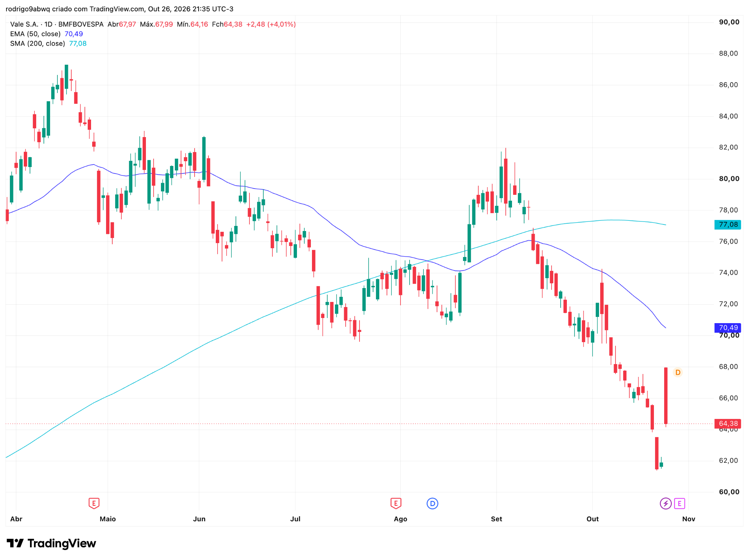Click the BMFBOVESPA exchange label
The height and width of the screenshot is (560, 749).
tap(81, 24)
